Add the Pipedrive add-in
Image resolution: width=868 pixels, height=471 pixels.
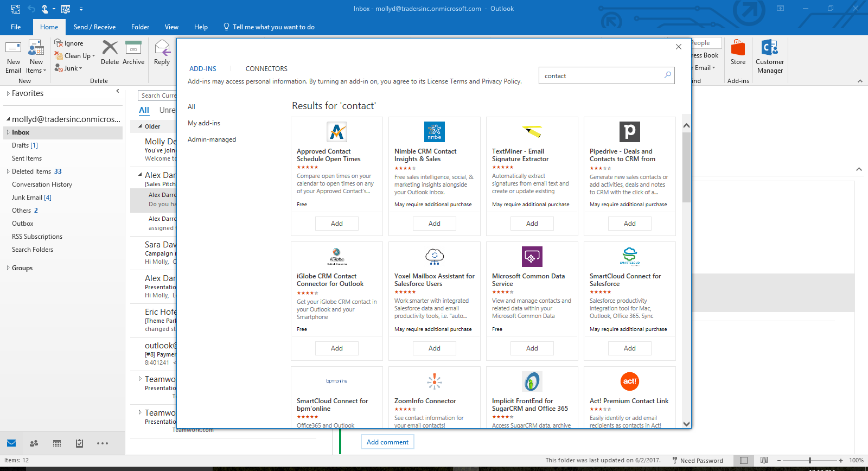tap(630, 224)
